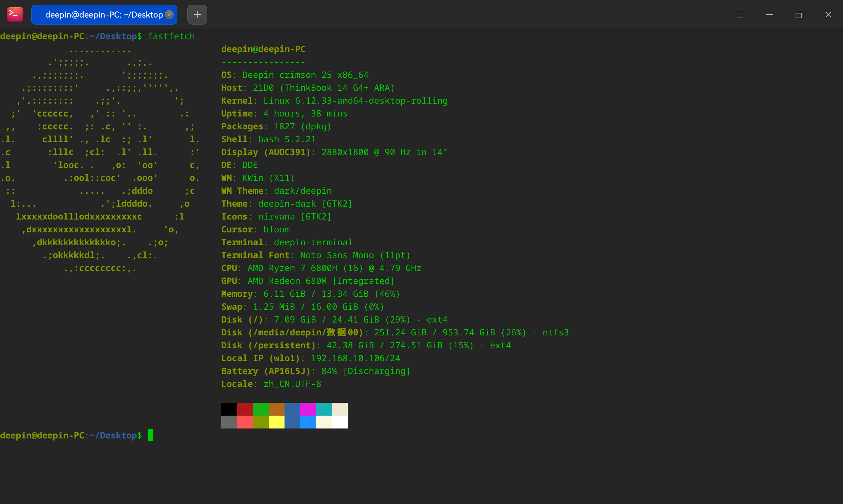The height and width of the screenshot is (504, 843).
Task: Click the 'Display (AUOC391)' line
Action: pyautogui.click(x=335, y=152)
